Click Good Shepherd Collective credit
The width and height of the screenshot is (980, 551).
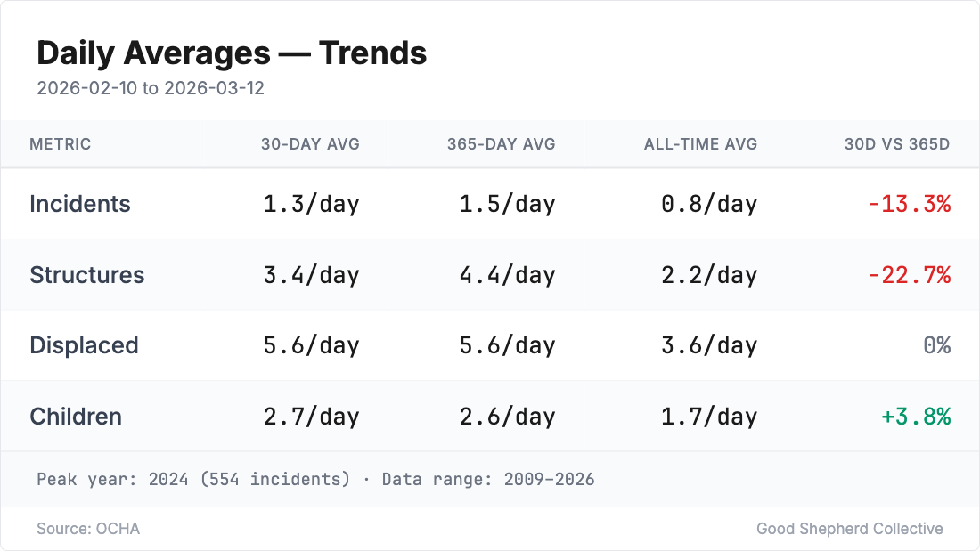tap(849, 529)
